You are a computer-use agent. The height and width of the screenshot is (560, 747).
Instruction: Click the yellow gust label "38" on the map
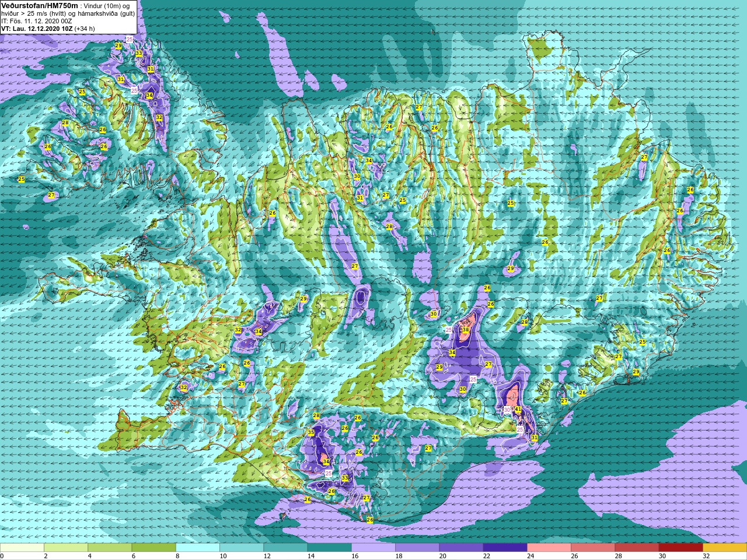(465, 330)
